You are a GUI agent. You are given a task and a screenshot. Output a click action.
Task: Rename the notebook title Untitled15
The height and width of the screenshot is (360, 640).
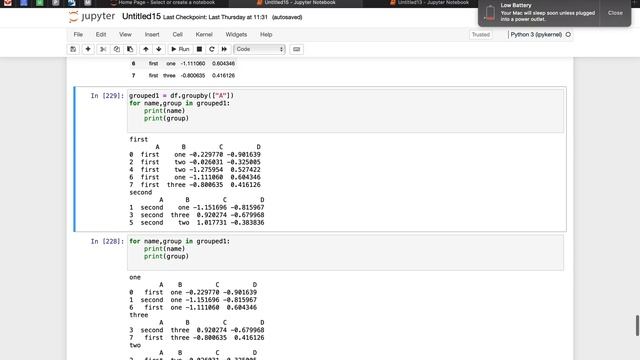(x=141, y=17)
